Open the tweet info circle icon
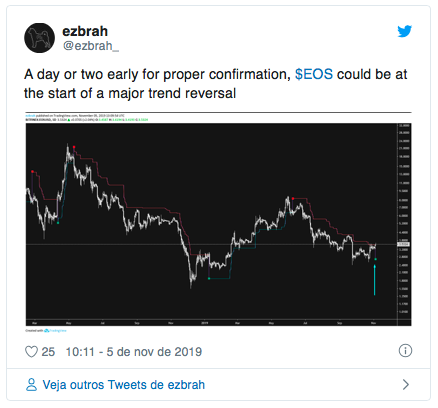The width and height of the screenshot is (438, 408). coord(405,351)
